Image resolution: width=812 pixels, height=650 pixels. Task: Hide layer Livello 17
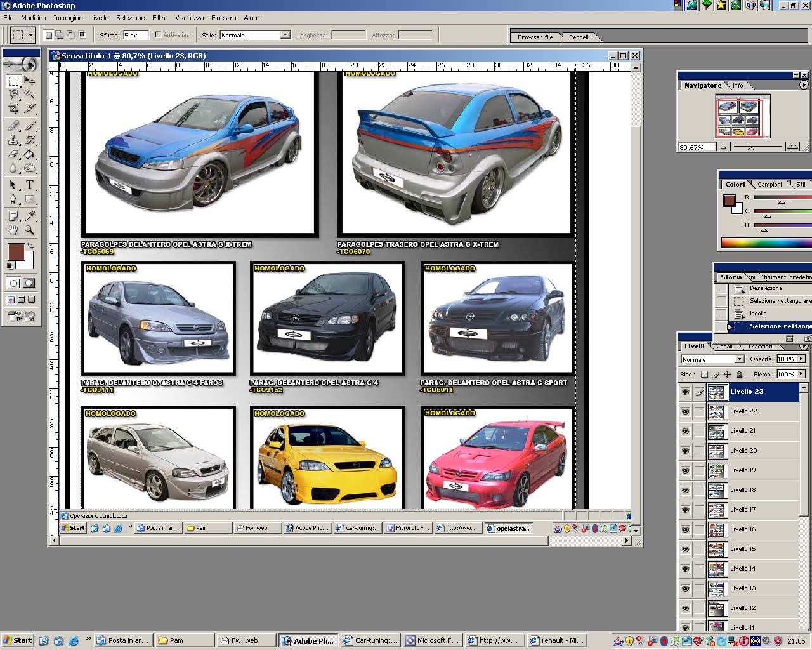click(685, 510)
